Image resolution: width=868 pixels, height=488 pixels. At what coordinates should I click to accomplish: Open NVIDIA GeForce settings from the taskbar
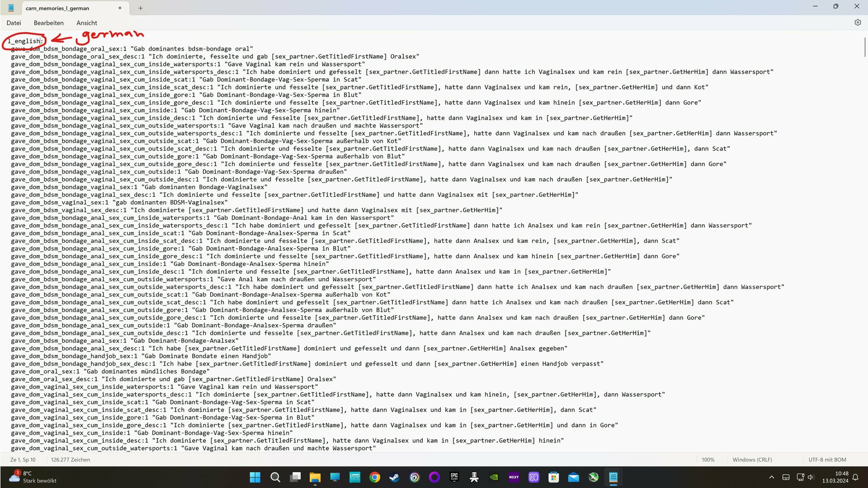coord(494,477)
